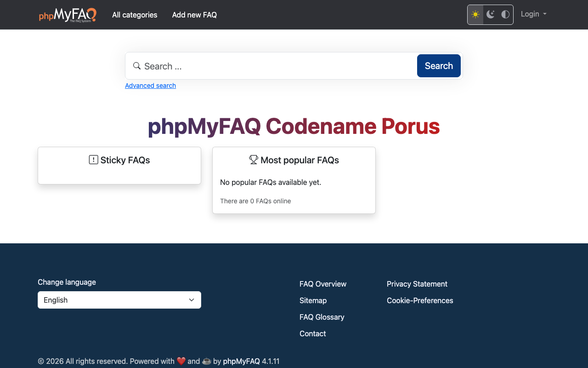This screenshot has width=588, height=368.
Task: Click the phpMyFAQ logo
Action: pyautogui.click(x=68, y=15)
